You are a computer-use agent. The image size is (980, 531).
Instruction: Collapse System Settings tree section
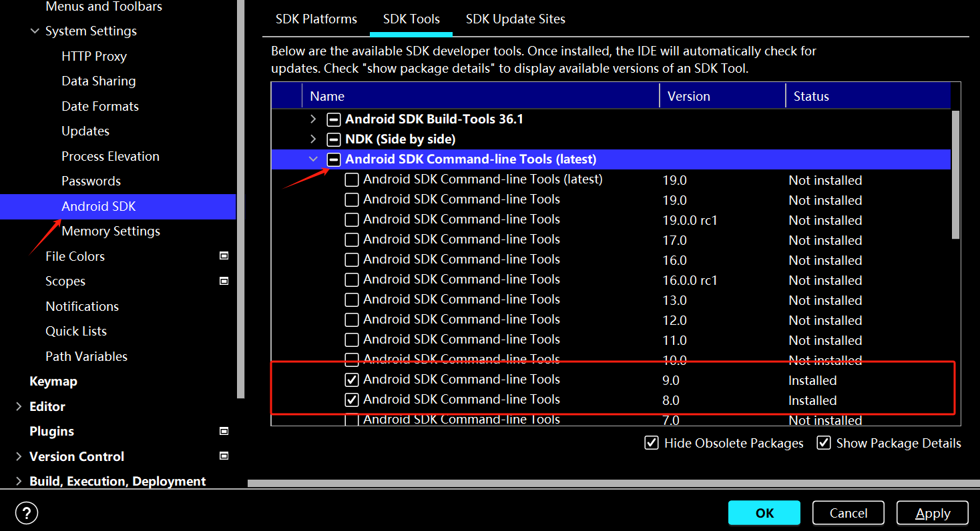coord(35,31)
